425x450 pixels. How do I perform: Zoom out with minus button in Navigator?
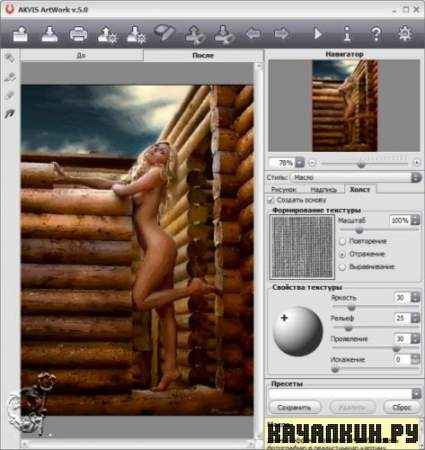click(312, 163)
